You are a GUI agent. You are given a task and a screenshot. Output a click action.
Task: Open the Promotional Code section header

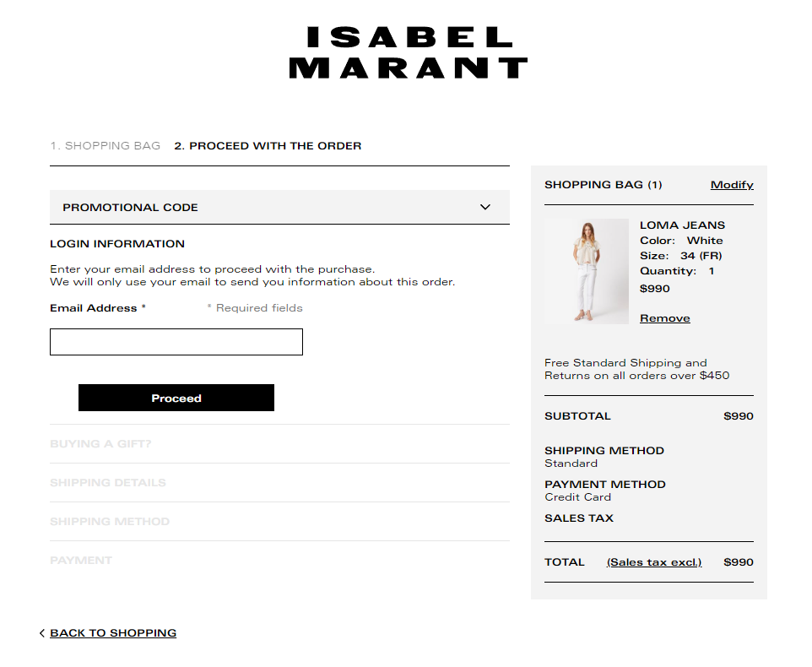[131, 208]
